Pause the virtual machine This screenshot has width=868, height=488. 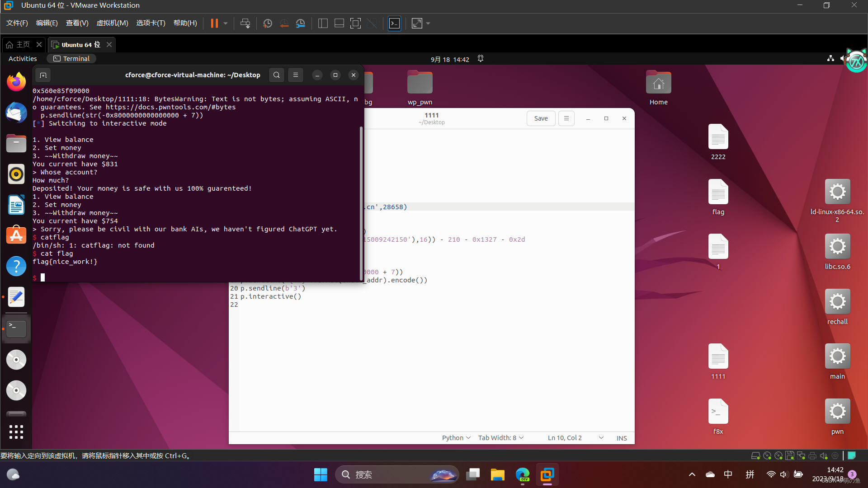pyautogui.click(x=214, y=23)
